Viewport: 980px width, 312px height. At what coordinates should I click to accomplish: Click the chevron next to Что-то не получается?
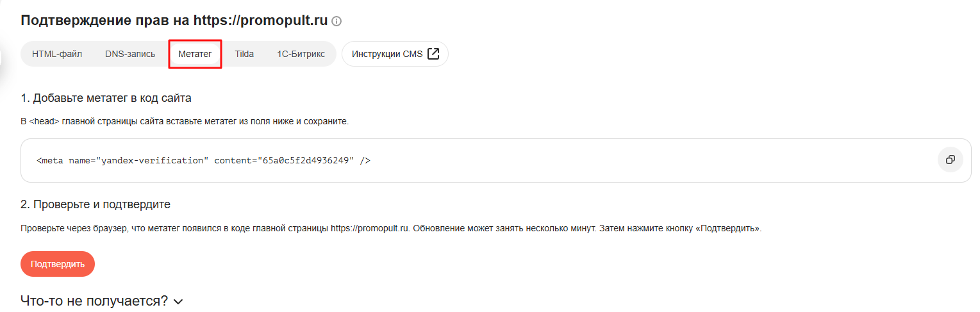tap(178, 301)
